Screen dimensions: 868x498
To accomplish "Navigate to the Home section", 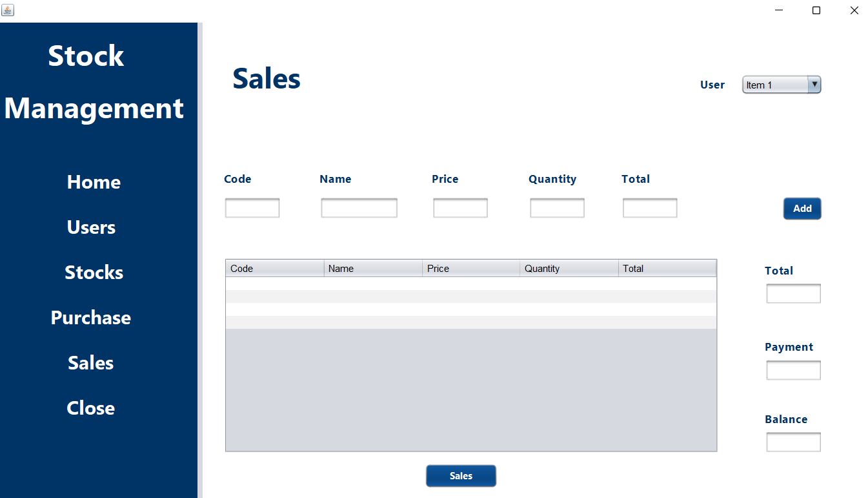I will click(x=94, y=182).
